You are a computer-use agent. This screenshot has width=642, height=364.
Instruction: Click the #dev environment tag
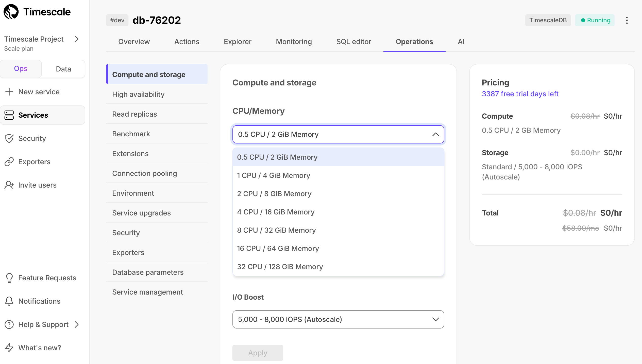coord(117,20)
